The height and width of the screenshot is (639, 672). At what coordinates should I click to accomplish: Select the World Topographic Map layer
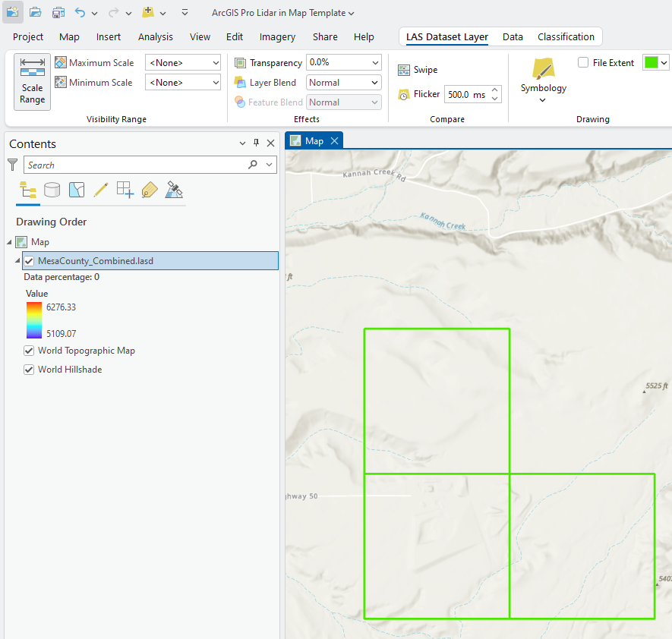86,351
